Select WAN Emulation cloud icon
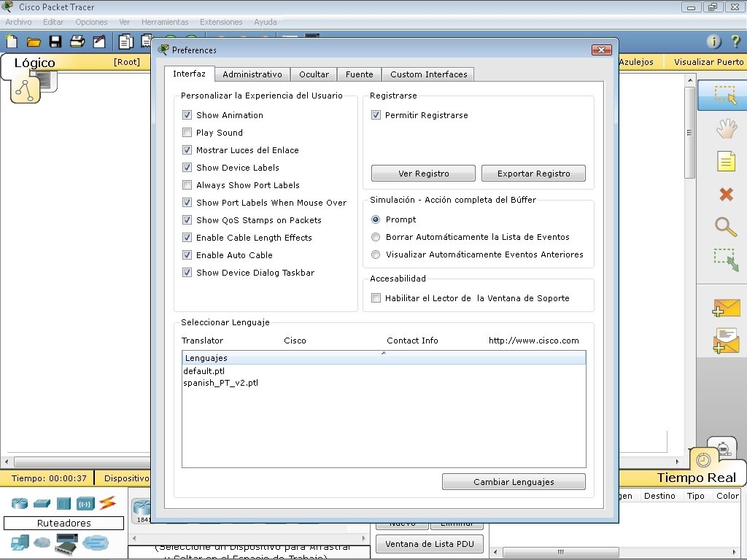747x560 pixels. (42, 542)
